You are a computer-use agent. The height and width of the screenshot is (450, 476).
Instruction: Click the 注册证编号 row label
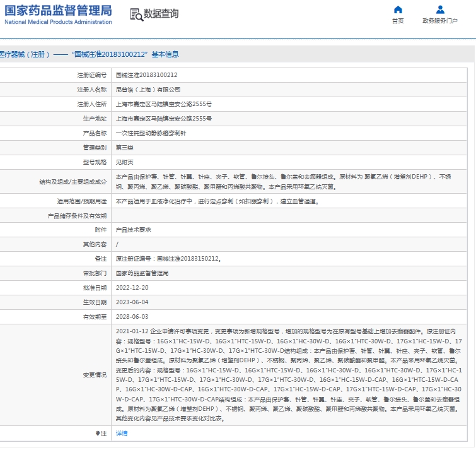click(91, 75)
